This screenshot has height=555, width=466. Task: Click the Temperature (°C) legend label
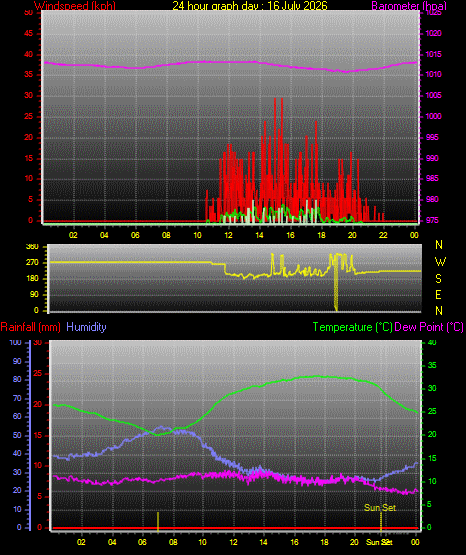point(352,327)
